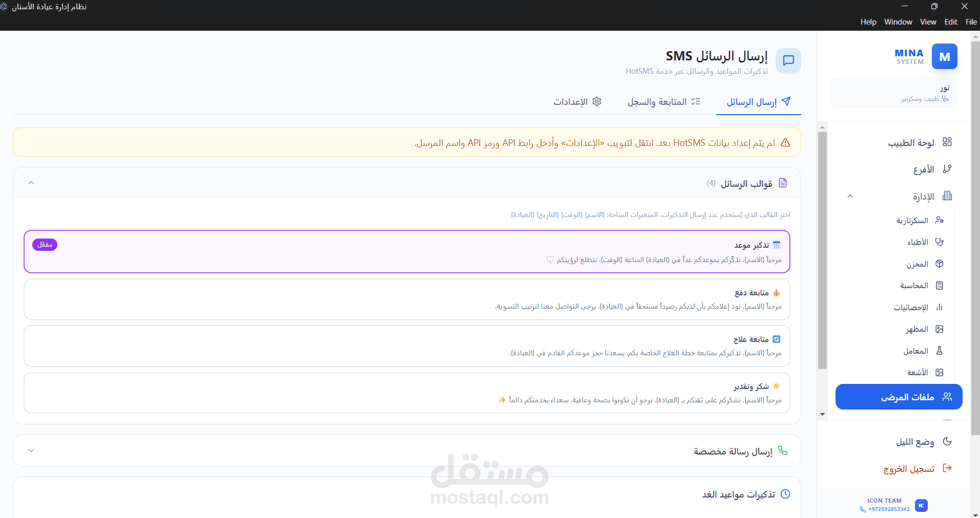
Task: Click the phone number +972592853342
Action: [x=889, y=509]
